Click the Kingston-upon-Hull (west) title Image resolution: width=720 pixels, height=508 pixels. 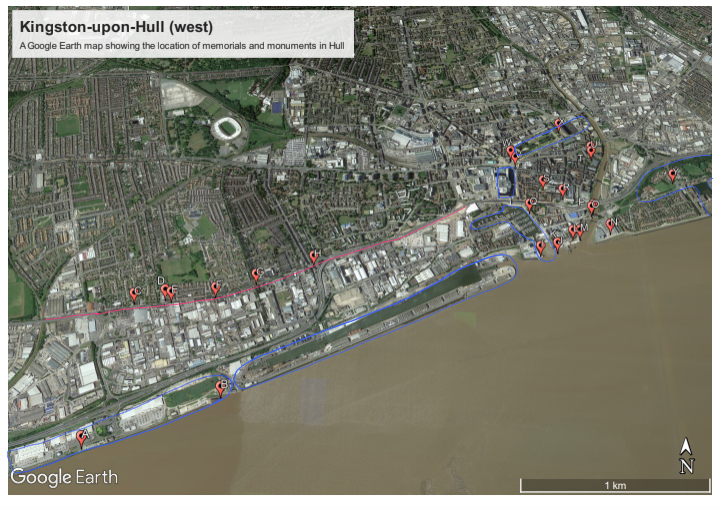coord(116,27)
